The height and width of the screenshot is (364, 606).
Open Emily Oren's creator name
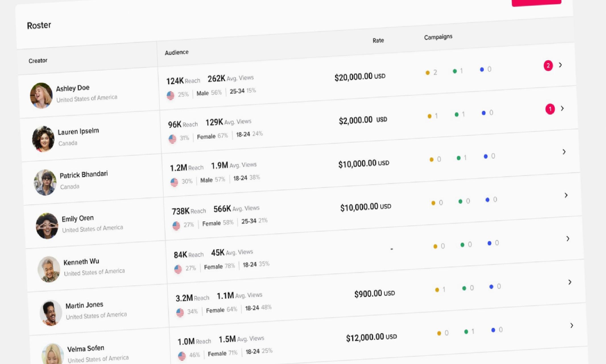78,218
